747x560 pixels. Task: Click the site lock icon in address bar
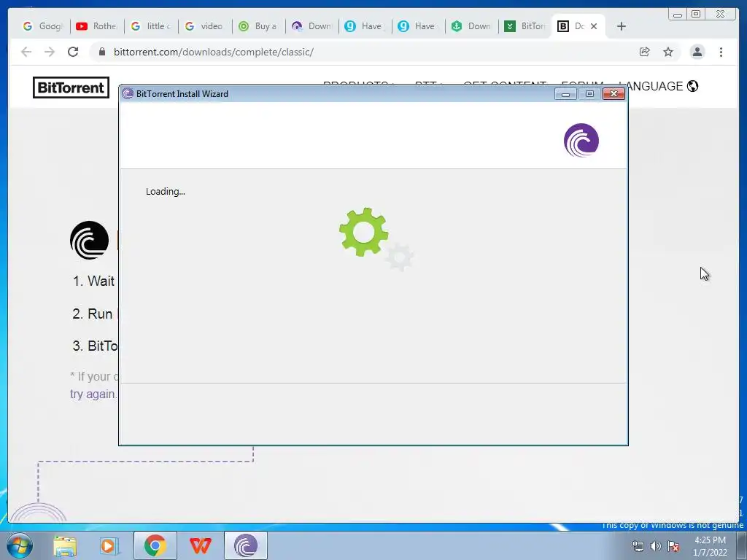[102, 52]
